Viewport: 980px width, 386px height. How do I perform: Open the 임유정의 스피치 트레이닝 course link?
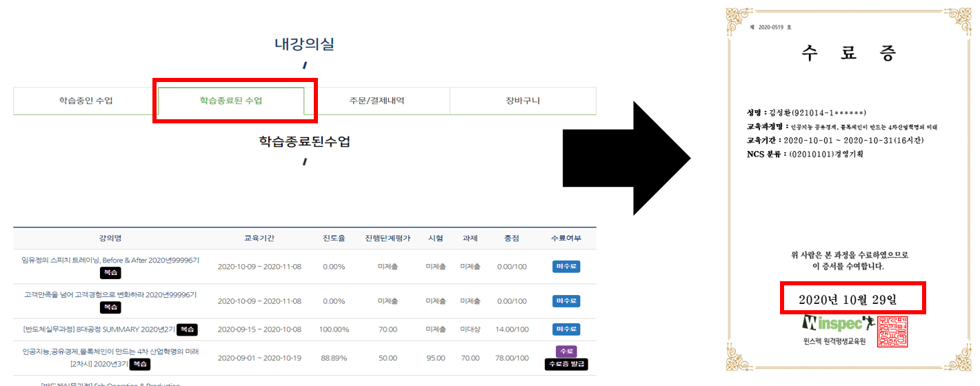(x=110, y=260)
